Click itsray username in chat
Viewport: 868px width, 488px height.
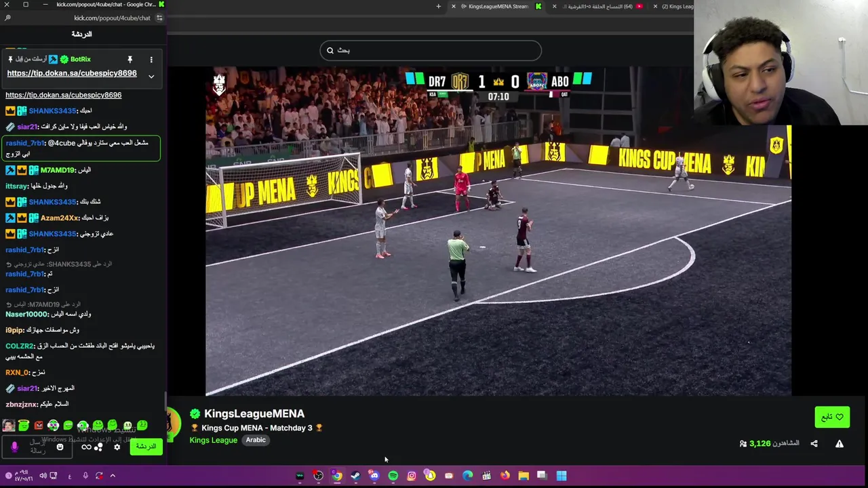coord(17,186)
